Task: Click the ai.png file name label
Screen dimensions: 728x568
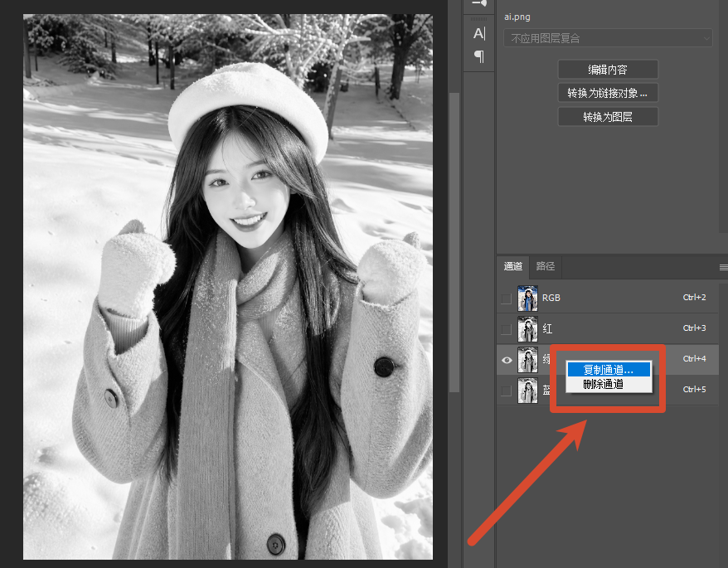Action: pyautogui.click(x=517, y=17)
